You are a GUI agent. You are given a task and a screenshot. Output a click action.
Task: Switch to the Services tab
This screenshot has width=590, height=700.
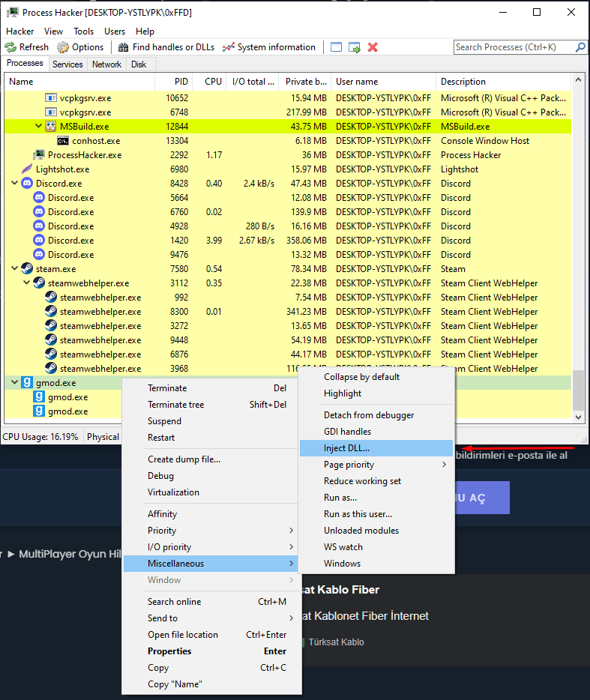[67, 64]
